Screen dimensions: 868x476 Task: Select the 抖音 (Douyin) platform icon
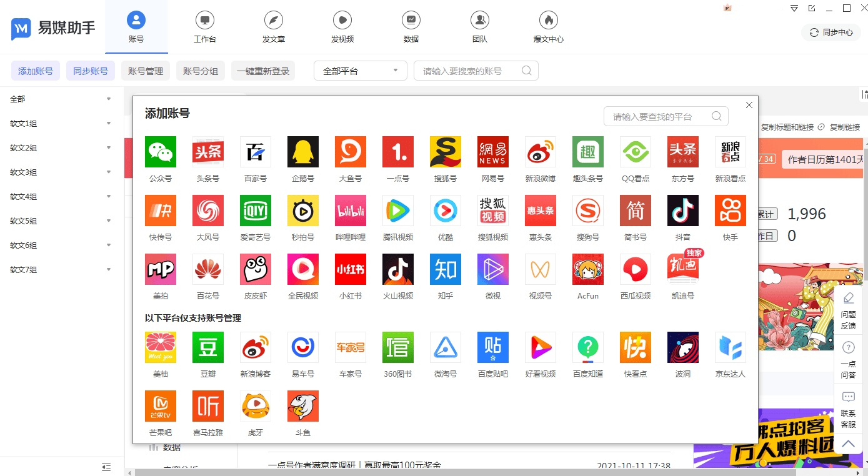click(682, 211)
